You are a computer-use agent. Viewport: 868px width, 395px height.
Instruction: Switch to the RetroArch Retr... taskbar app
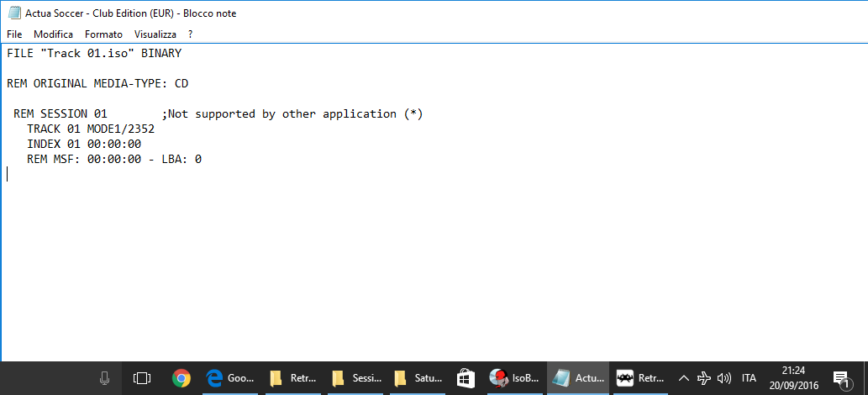click(x=640, y=378)
